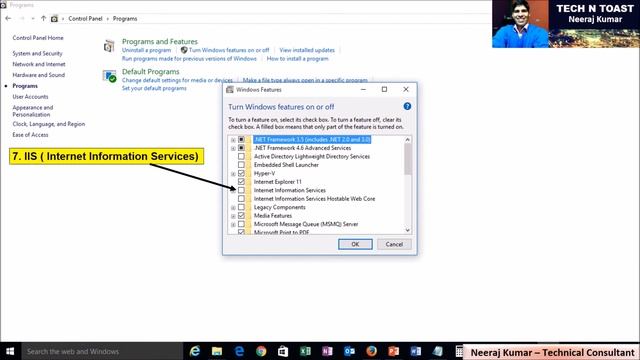Uncheck the Internet Explorer 11 checkbox
Screen dimensions: 640x360
click(x=241, y=182)
